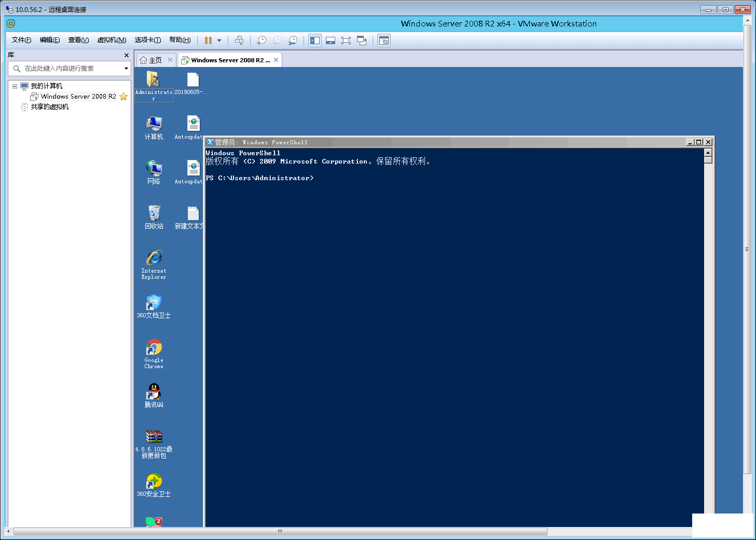
Task: Close the 库 library panel
Action: coord(127,55)
